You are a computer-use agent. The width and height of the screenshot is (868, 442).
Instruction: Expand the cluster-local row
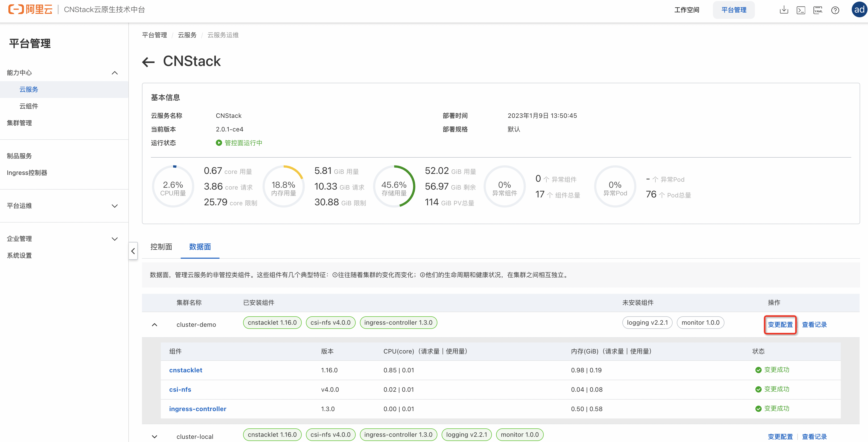155,436
